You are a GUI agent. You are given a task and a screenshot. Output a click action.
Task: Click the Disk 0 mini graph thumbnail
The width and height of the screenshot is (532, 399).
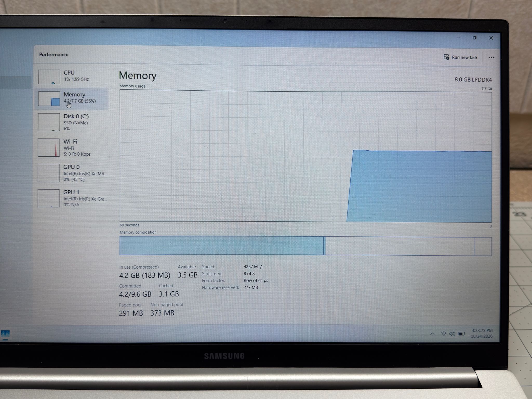tap(49, 122)
